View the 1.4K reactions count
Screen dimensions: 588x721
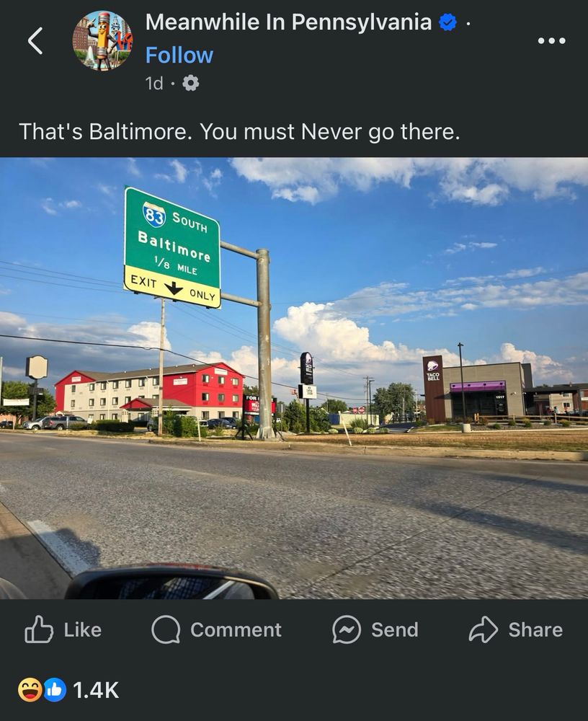click(x=96, y=690)
